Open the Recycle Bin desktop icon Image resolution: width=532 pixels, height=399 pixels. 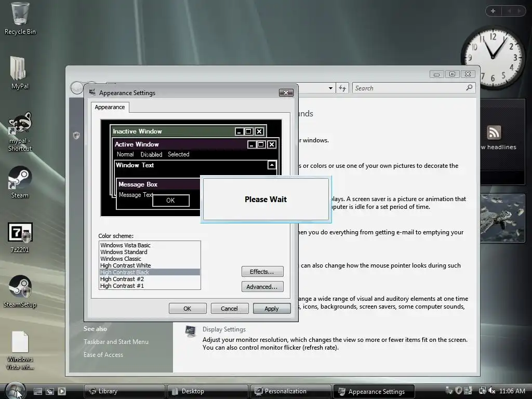coord(20,19)
